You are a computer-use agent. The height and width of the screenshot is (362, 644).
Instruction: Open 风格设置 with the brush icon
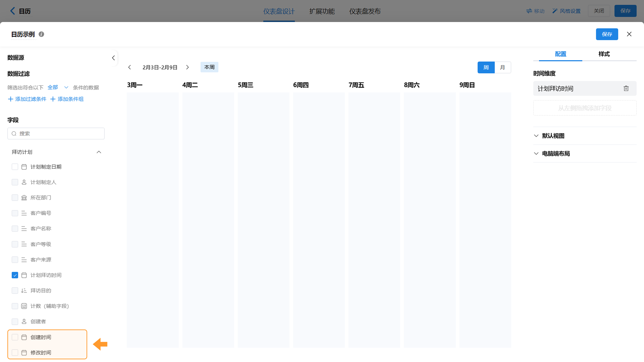[555, 11]
